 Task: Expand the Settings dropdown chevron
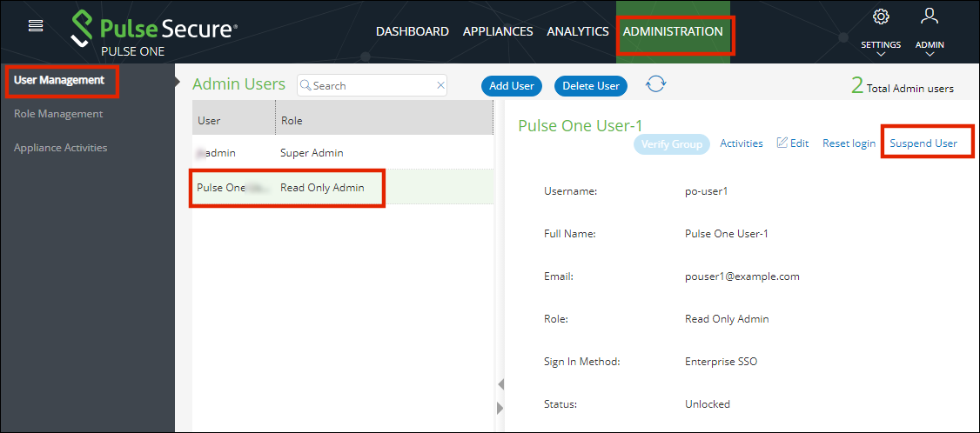point(881,55)
